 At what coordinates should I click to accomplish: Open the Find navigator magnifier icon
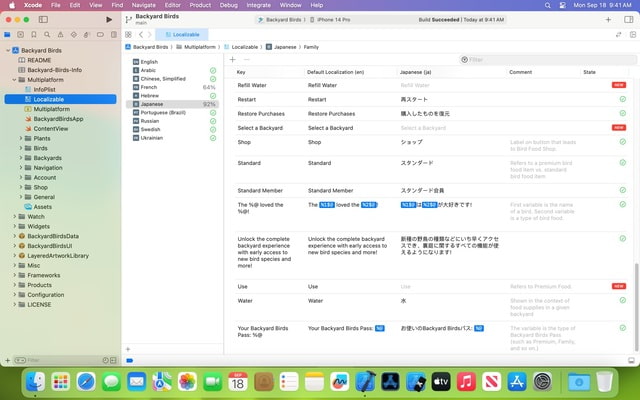(x=48, y=35)
